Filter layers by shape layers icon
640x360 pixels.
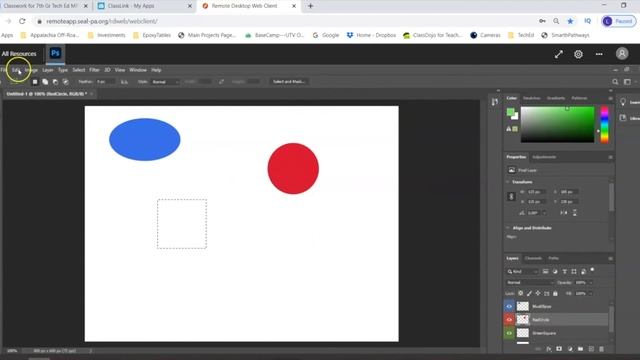point(574,271)
